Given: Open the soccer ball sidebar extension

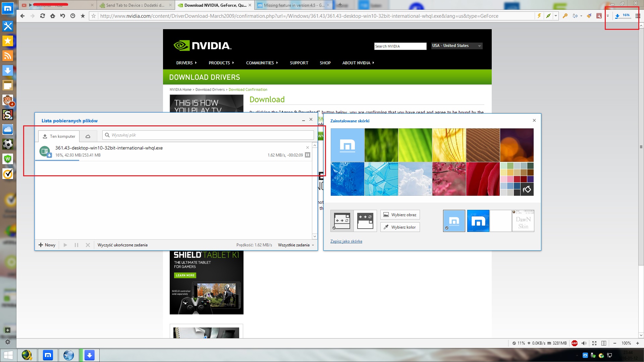Looking at the screenshot, I should coord(8,144).
